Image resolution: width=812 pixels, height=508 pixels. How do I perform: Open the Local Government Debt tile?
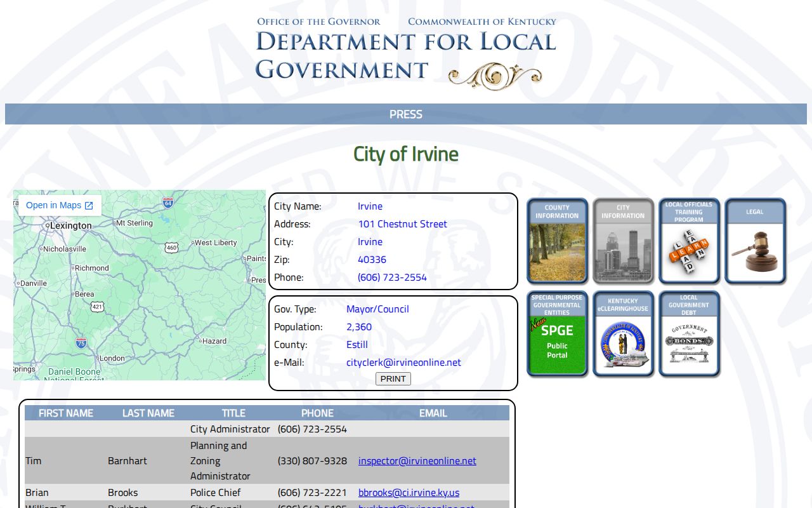[x=689, y=334]
